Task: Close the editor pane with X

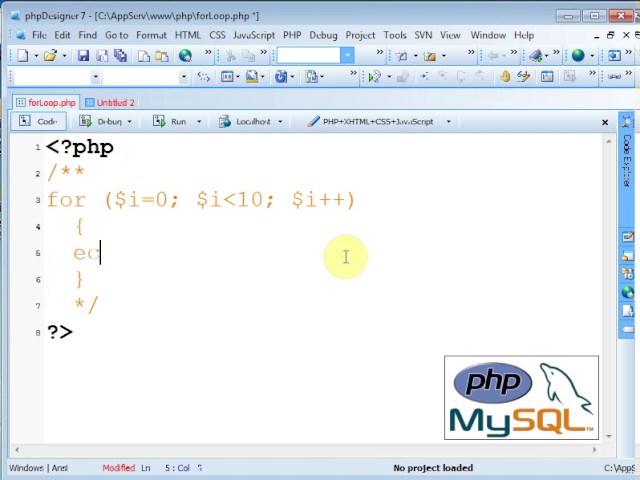Action: pos(605,122)
